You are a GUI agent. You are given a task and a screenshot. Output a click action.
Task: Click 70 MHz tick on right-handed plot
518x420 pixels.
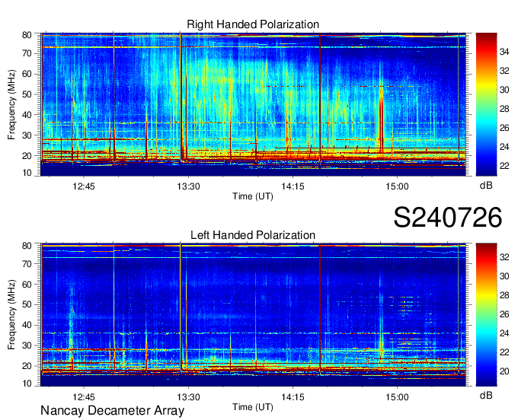(x=27, y=53)
